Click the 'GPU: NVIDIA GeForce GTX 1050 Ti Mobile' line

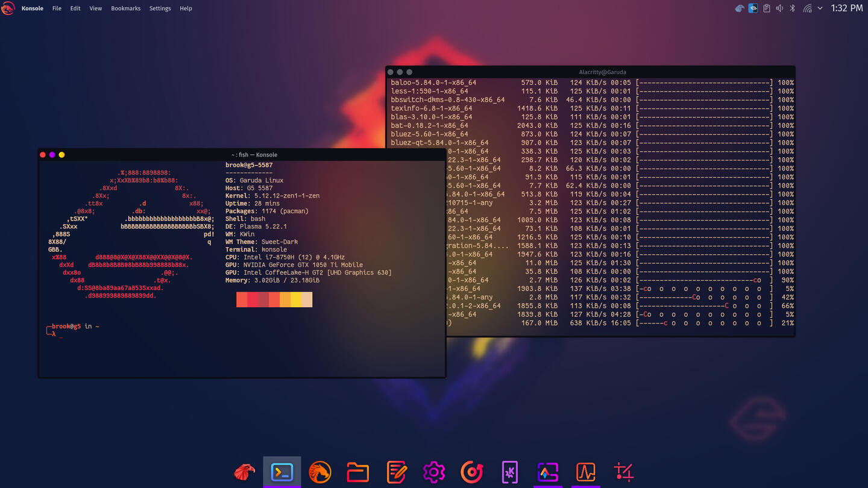(294, 264)
